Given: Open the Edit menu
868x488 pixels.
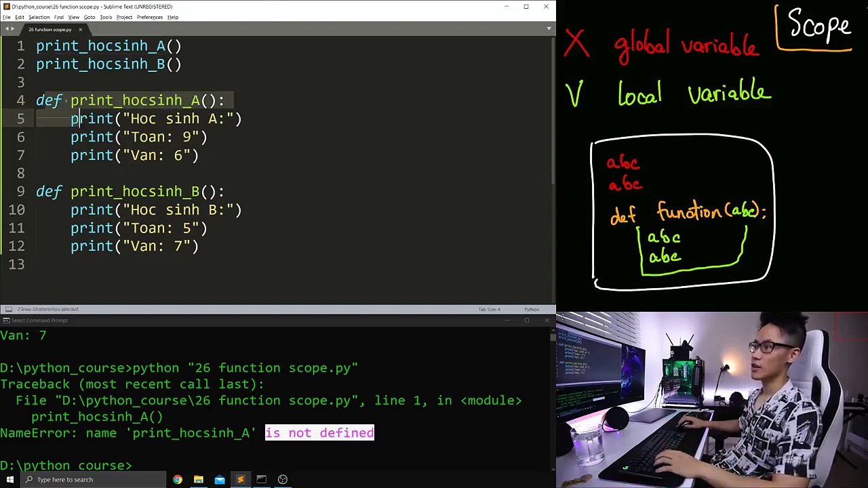Looking at the screenshot, I should pos(20,17).
